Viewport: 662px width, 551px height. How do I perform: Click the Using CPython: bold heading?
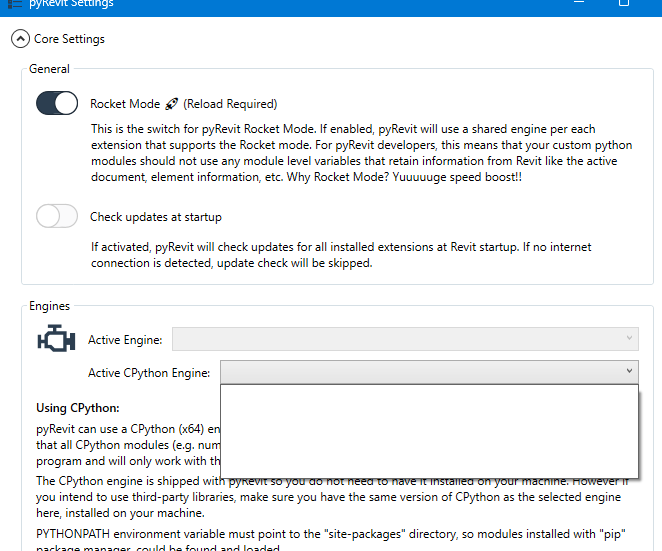(78, 408)
